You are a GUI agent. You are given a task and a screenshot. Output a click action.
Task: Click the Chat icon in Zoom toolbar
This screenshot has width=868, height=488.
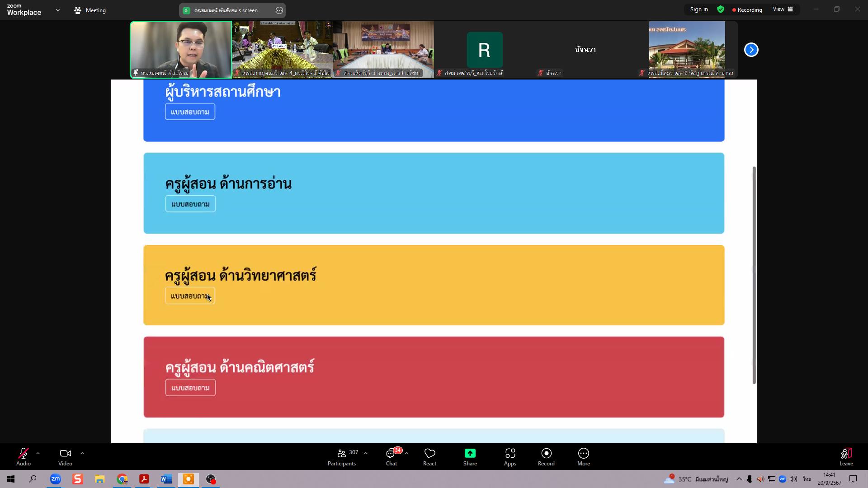pos(391,456)
